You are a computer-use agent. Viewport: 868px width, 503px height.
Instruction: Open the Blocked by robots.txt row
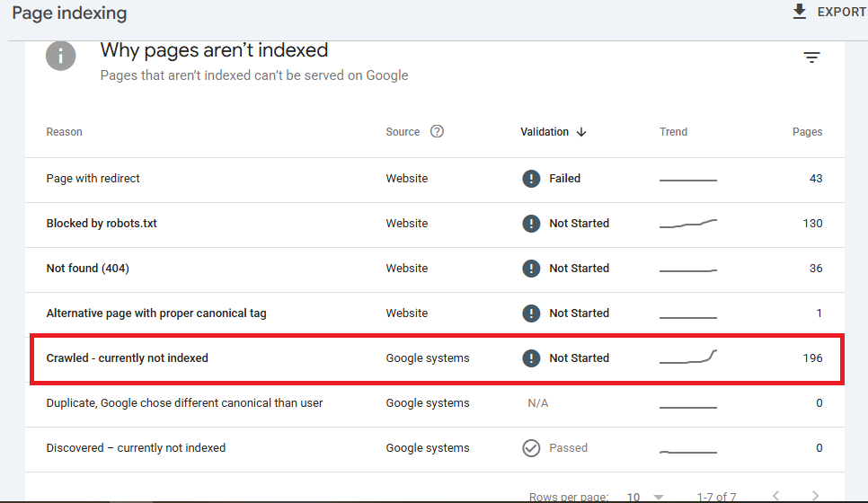coord(435,224)
